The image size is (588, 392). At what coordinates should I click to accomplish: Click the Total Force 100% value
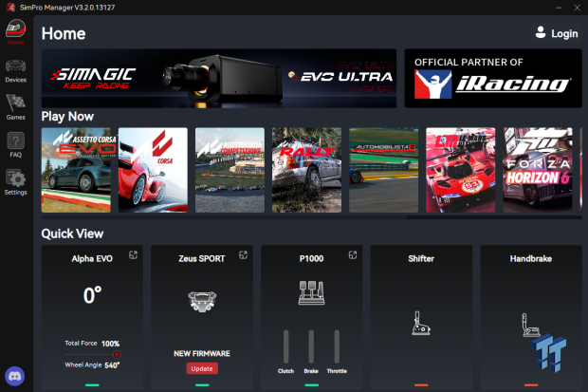point(110,344)
